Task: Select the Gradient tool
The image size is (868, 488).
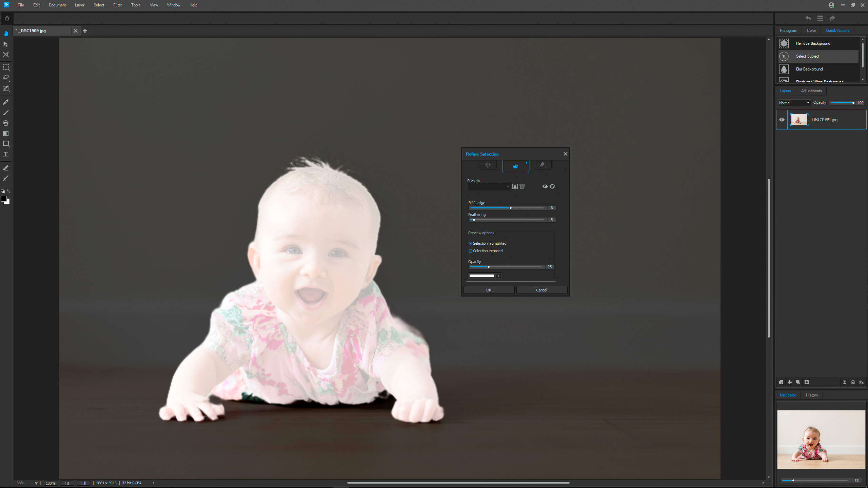Action: (x=6, y=133)
